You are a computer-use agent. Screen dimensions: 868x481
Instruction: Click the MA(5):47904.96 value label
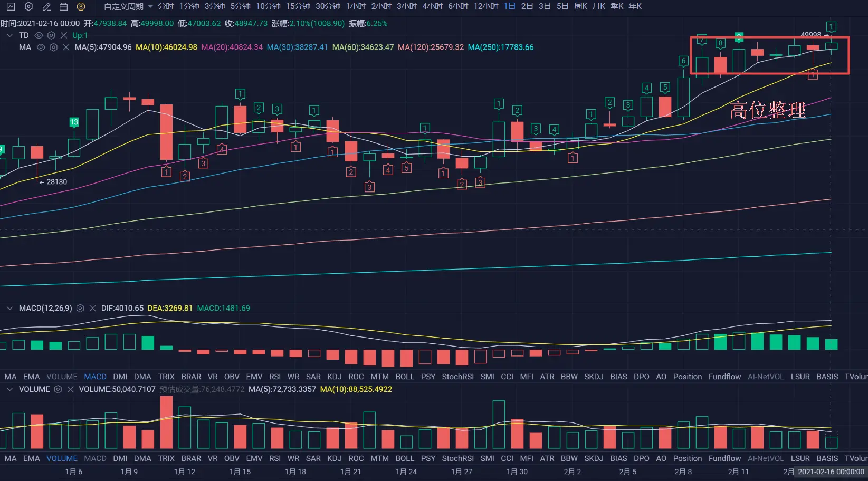pos(103,47)
